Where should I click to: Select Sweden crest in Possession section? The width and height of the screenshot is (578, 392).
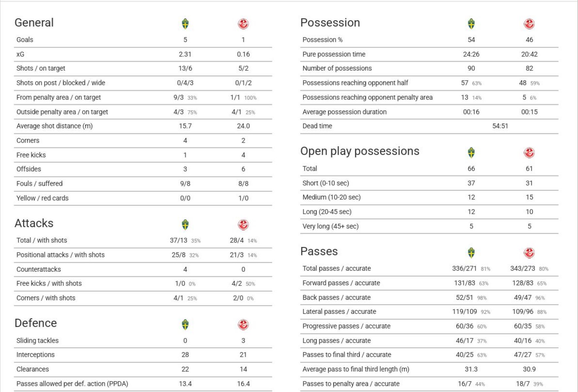click(471, 24)
